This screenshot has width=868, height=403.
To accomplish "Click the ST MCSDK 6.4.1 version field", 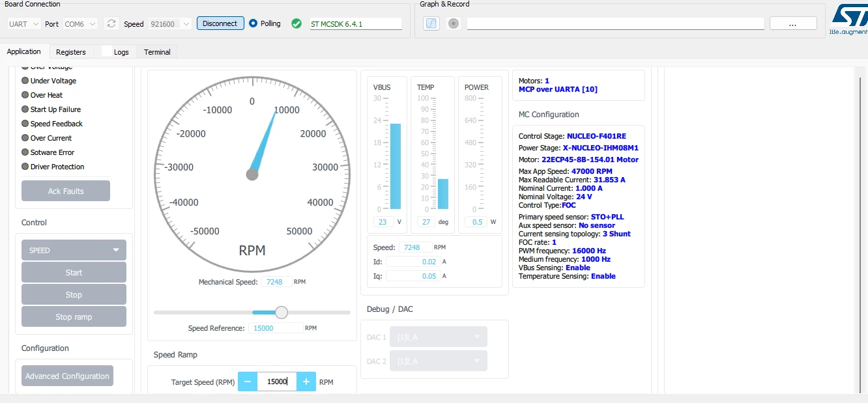I will pyautogui.click(x=355, y=23).
